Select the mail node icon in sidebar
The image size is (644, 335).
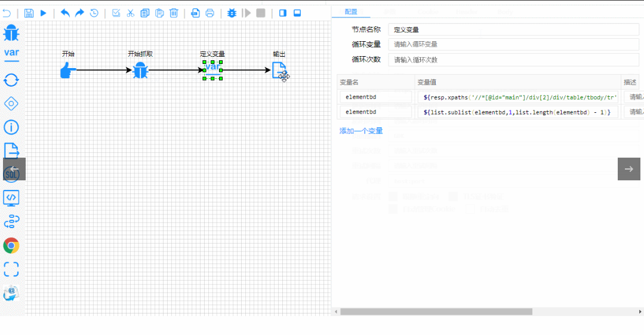tap(11, 293)
